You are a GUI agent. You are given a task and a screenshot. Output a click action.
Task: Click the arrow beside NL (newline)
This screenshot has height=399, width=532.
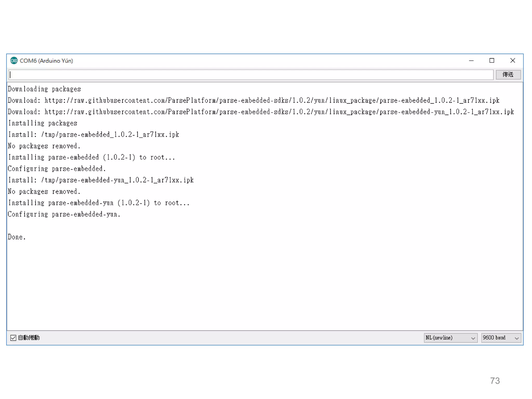tap(473, 338)
